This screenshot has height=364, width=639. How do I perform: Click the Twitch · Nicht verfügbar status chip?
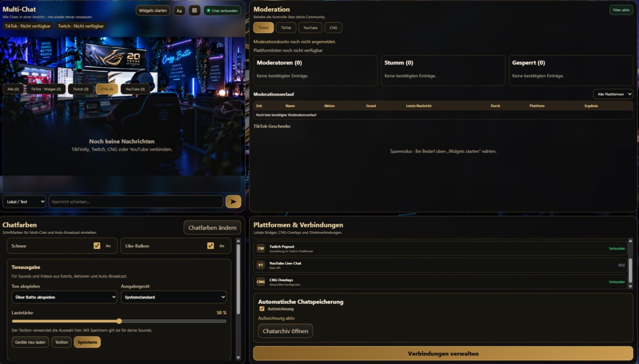pyautogui.click(x=81, y=26)
